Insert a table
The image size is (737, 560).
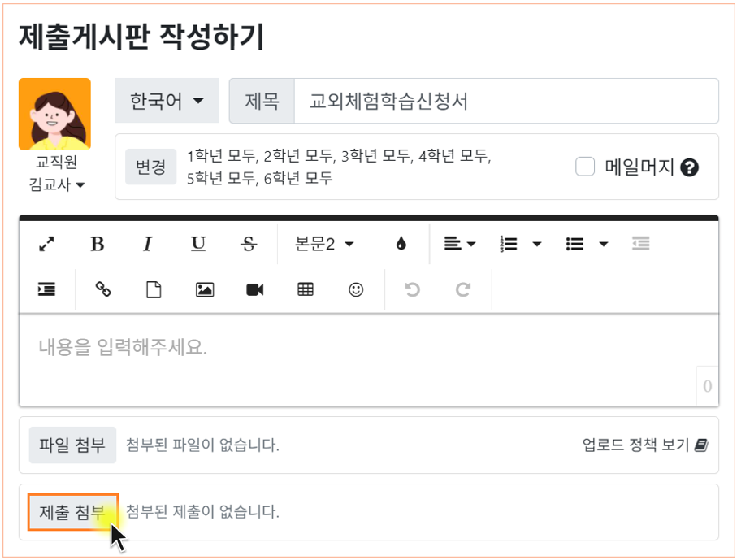[x=306, y=289]
